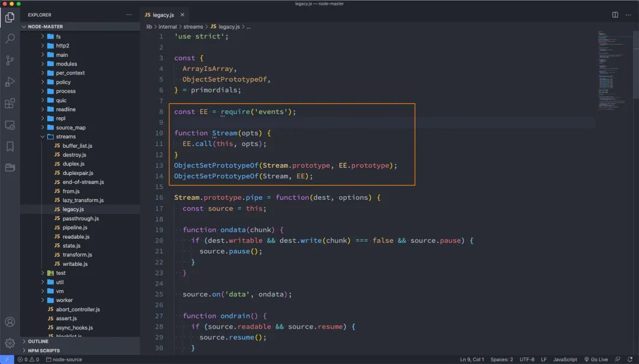Open the Bookmarks view icon
Screen dimensions: 639x364
[10, 147]
